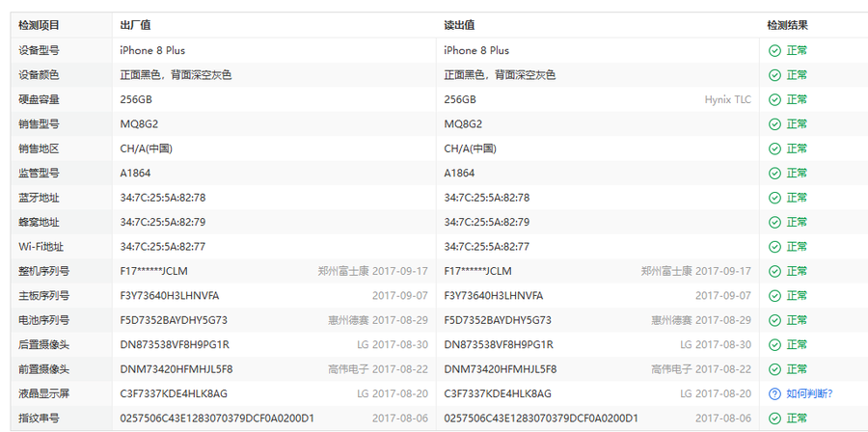This screenshot has width=868, height=432.
Task: Click the green check icon in the 销售型号 row
Action: coord(774,124)
